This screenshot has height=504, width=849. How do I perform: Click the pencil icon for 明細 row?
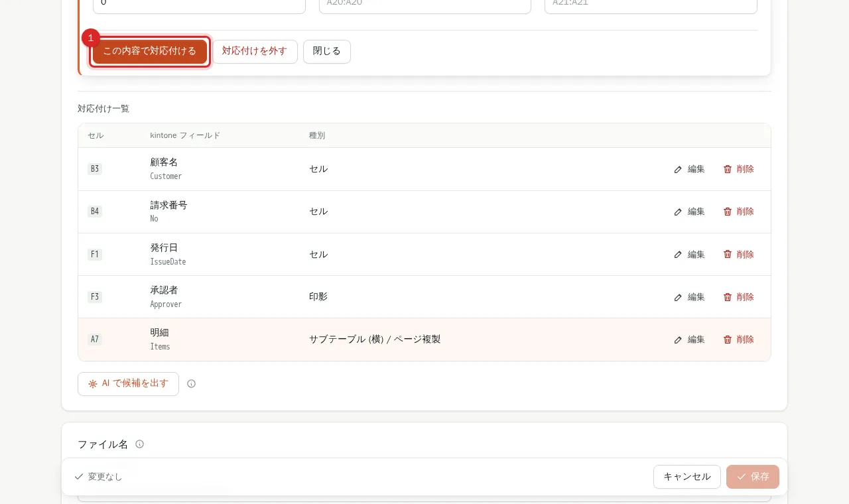point(678,340)
